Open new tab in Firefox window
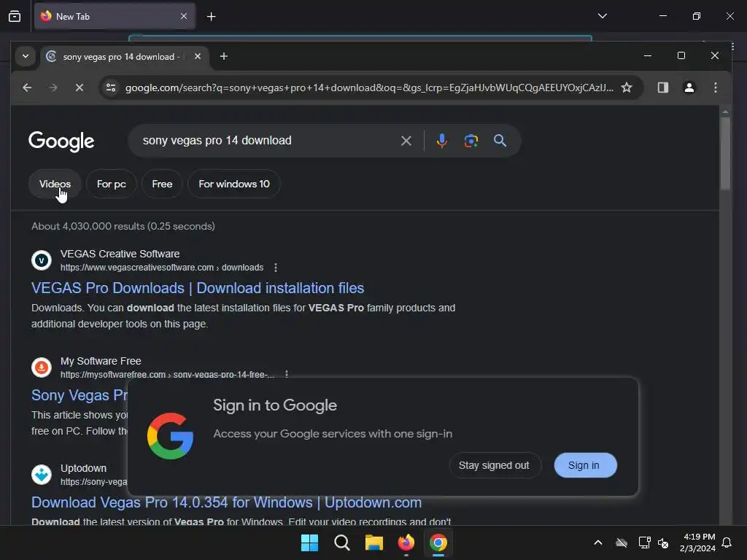 click(211, 17)
